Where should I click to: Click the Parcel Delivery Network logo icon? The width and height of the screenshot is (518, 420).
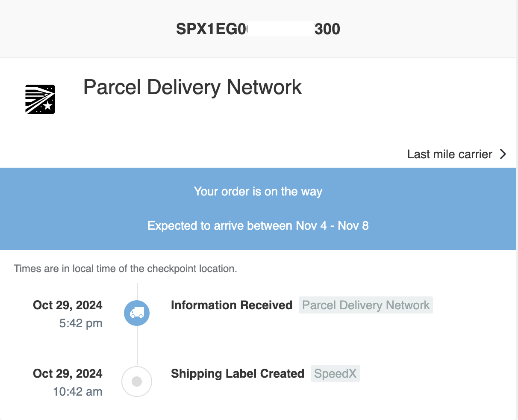point(40,99)
